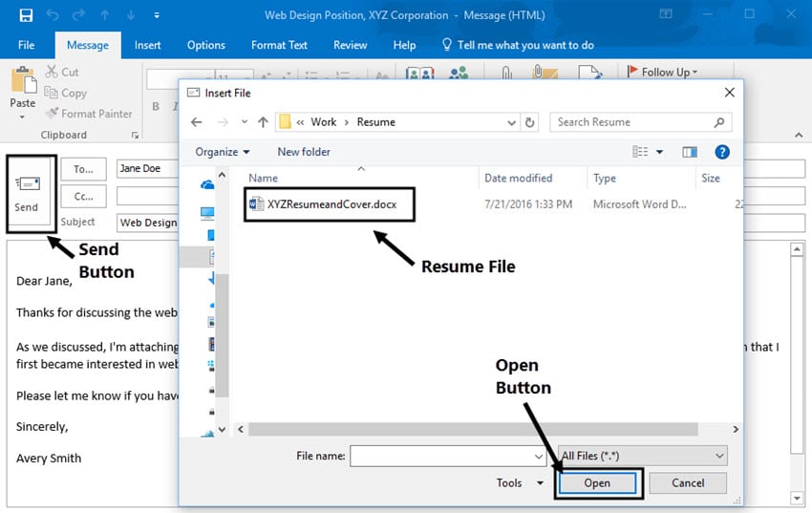Click Up one level arrow
The image size is (812, 513).
tap(263, 122)
